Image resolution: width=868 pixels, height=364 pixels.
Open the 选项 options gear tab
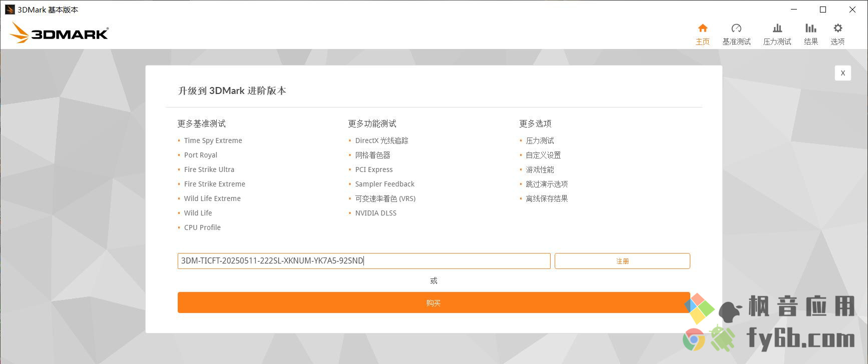tap(837, 34)
